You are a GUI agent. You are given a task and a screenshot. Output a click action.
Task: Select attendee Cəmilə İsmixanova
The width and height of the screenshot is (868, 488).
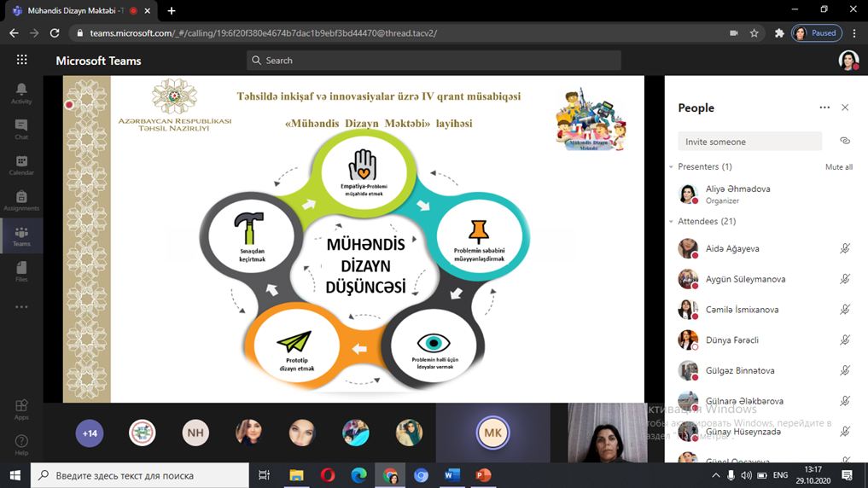point(766,310)
